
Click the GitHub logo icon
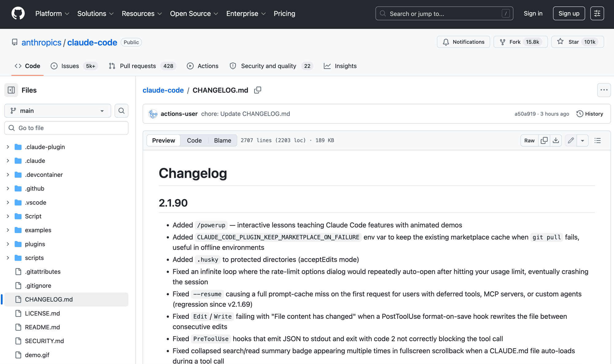coord(18,14)
